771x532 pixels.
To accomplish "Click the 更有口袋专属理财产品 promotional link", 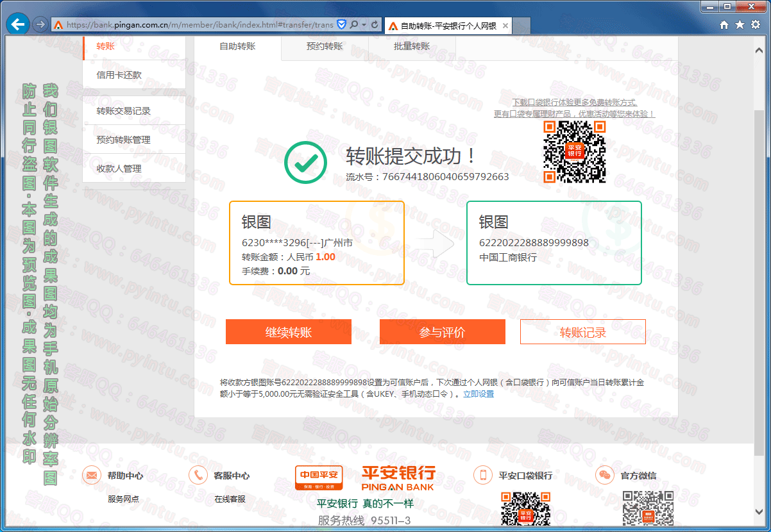I will pyautogui.click(x=574, y=114).
